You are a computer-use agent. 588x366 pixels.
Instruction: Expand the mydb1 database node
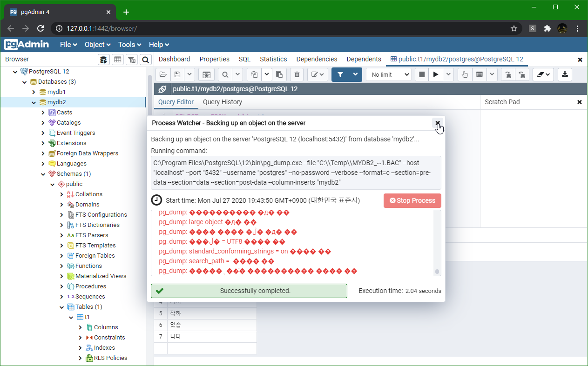[x=34, y=92]
